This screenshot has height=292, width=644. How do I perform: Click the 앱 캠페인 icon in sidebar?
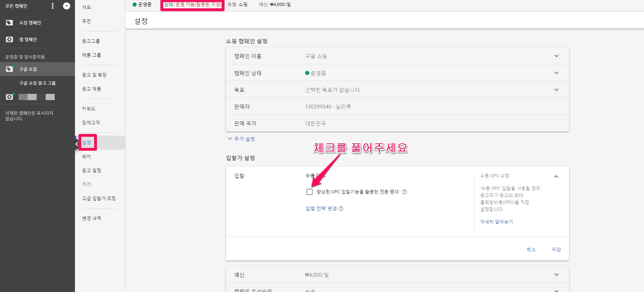point(9,39)
